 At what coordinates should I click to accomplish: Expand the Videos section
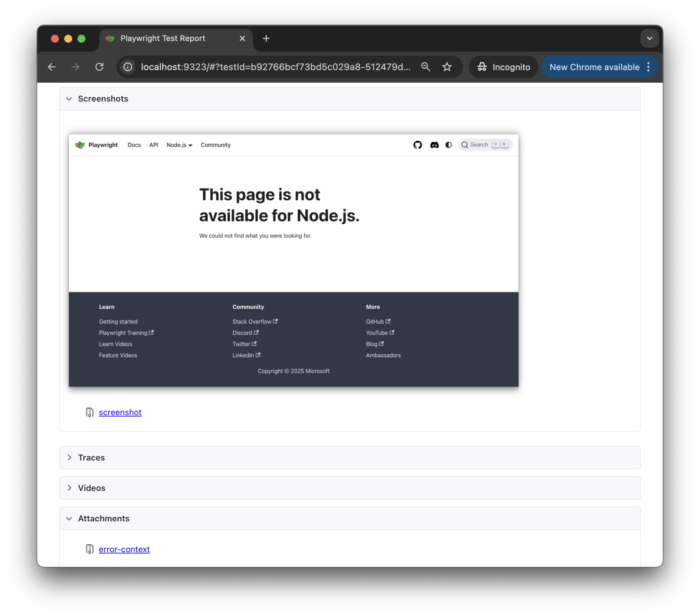click(x=69, y=488)
